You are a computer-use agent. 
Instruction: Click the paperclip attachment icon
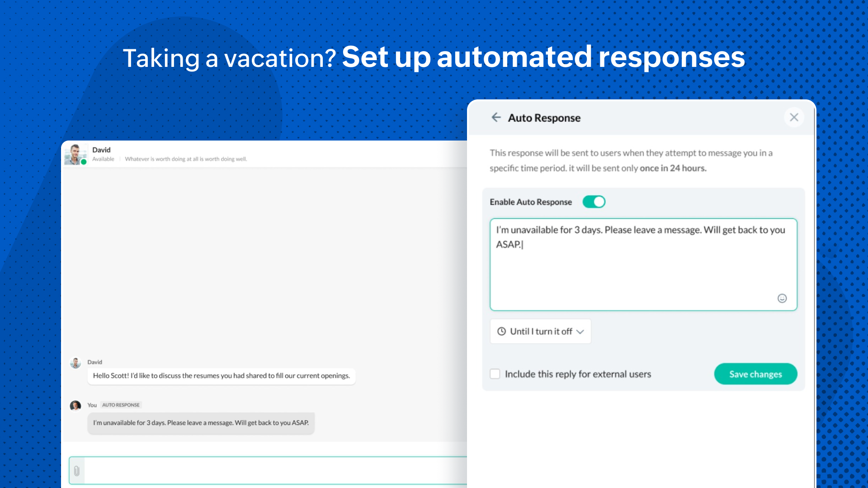coord(77,471)
